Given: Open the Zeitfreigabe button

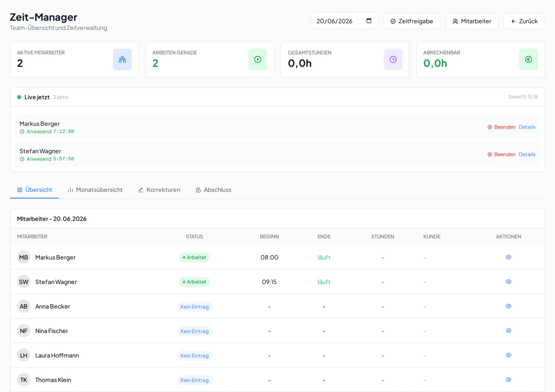Looking at the screenshot, I should 411,21.
